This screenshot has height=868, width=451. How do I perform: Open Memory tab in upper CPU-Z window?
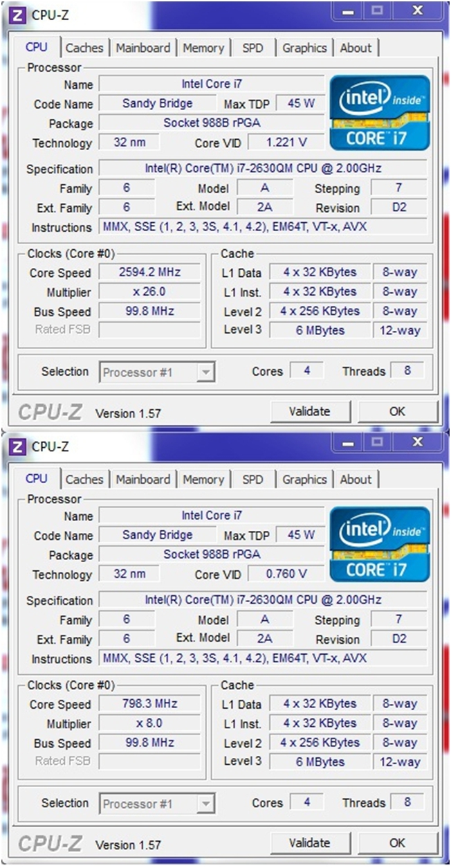coord(203,48)
